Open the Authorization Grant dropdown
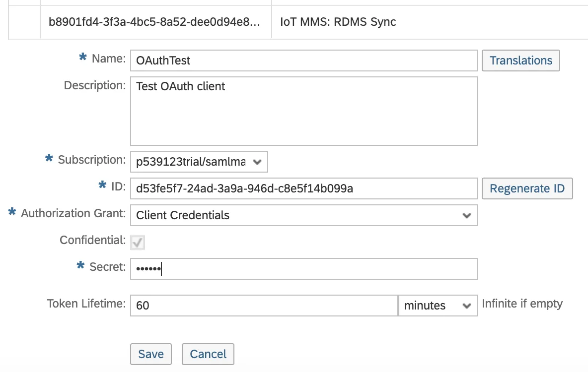Screen dimensions: 588x372 [303, 215]
